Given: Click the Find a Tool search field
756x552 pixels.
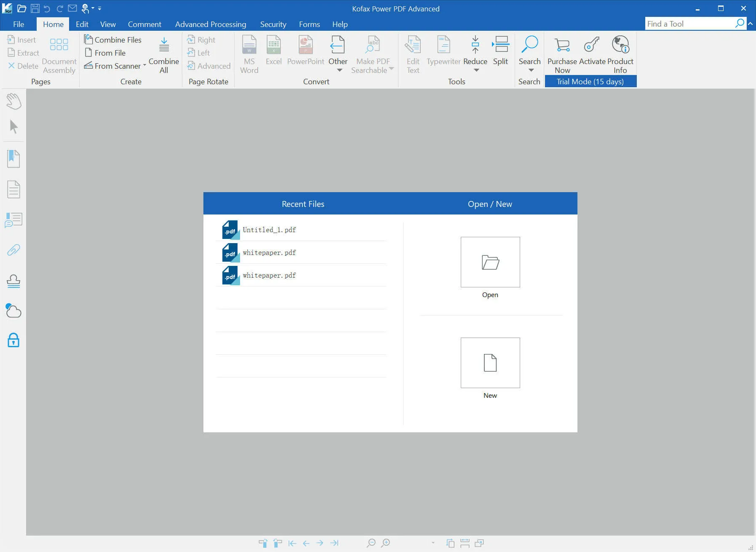Looking at the screenshot, I should 691,24.
